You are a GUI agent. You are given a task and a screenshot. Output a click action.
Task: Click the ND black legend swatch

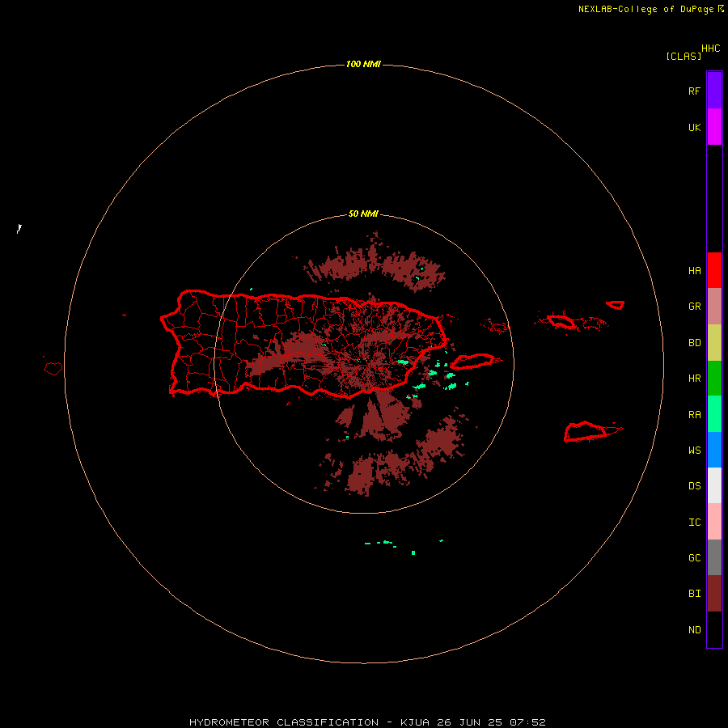click(714, 629)
